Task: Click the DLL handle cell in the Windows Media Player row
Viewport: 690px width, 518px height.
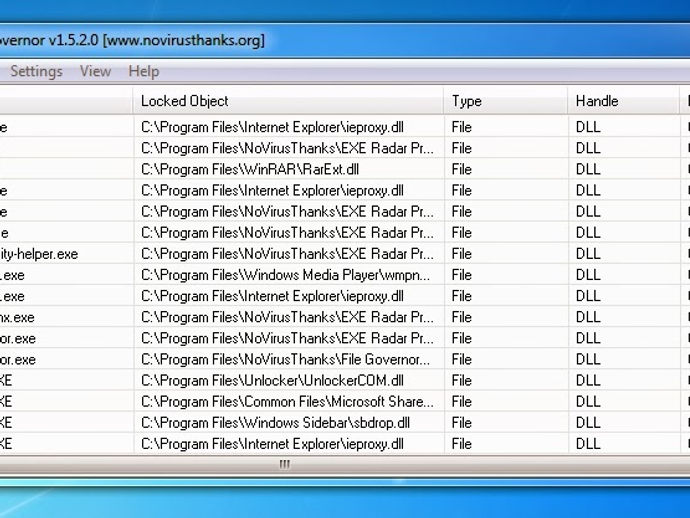Action: pos(588,275)
